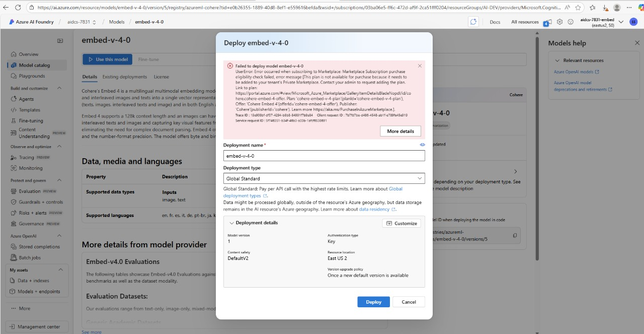Add page to browser favorites star
Screen dimensions: 644x334
[579, 8]
